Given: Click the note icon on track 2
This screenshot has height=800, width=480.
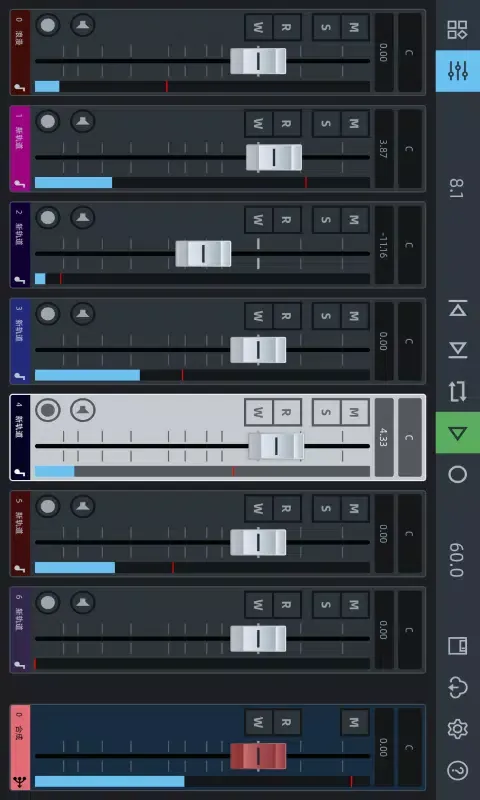Looking at the screenshot, I should pos(19,281).
